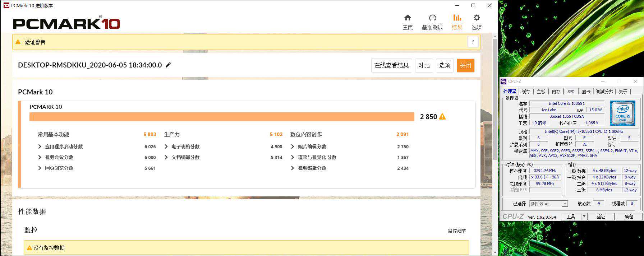Image resolution: width=644 pixels, height=256 pixels.
Task: Expand 电子表格分数 details
Action: pyautogui.click(x=166, y=146)
